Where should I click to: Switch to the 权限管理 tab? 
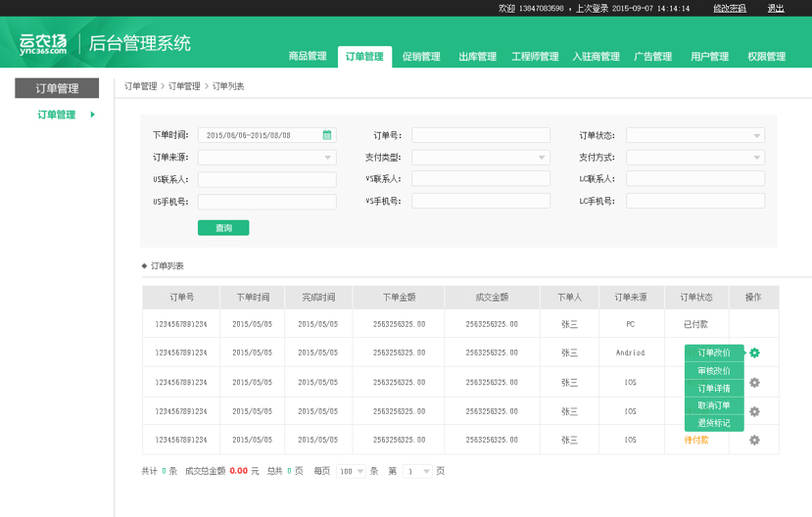point(766,57)
